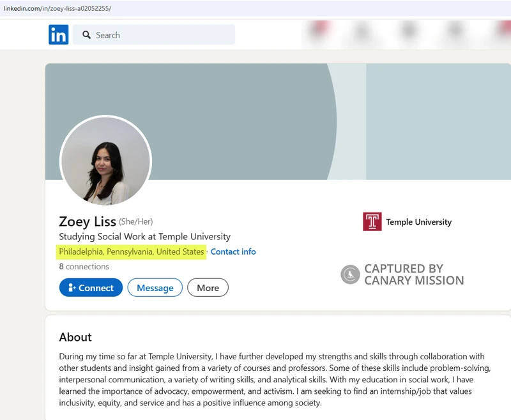Click the (She/Her) pronouns text
Screen dimensions: 511x420
click(x=136, y=221)
